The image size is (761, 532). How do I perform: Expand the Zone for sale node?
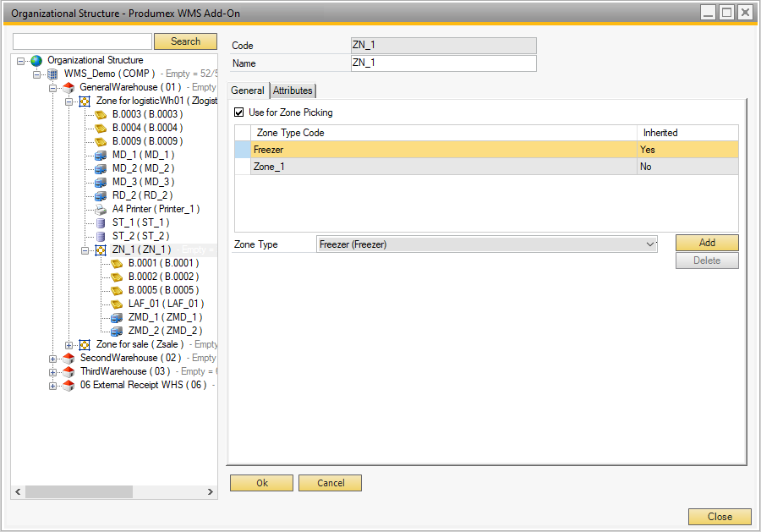(x=69, y=344)
